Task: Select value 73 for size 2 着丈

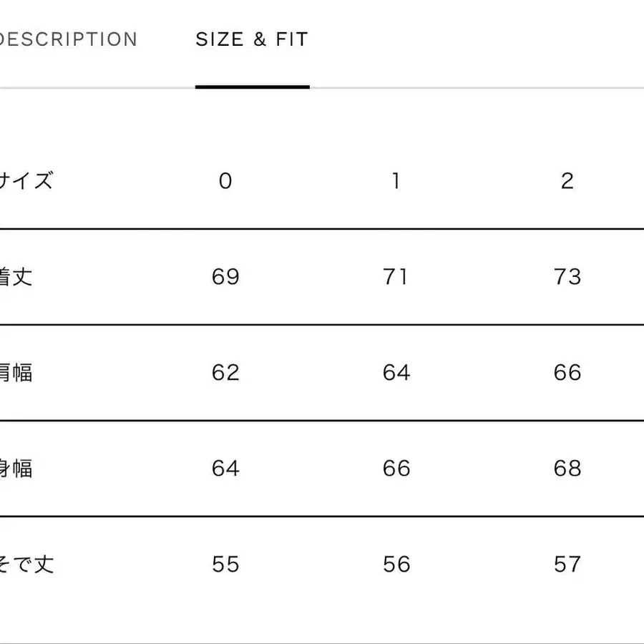Action: click(x=567, y=277)
